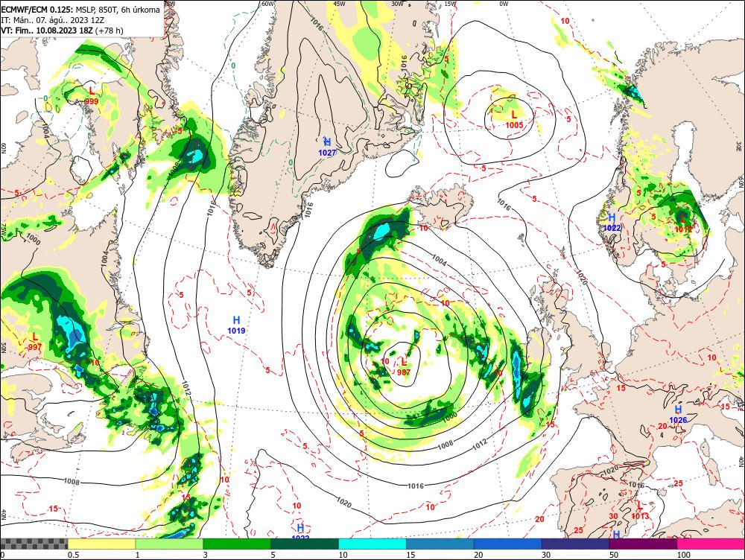Click the H 1022 high near Norway
This screenshot has height=560, width=745.
612,223
